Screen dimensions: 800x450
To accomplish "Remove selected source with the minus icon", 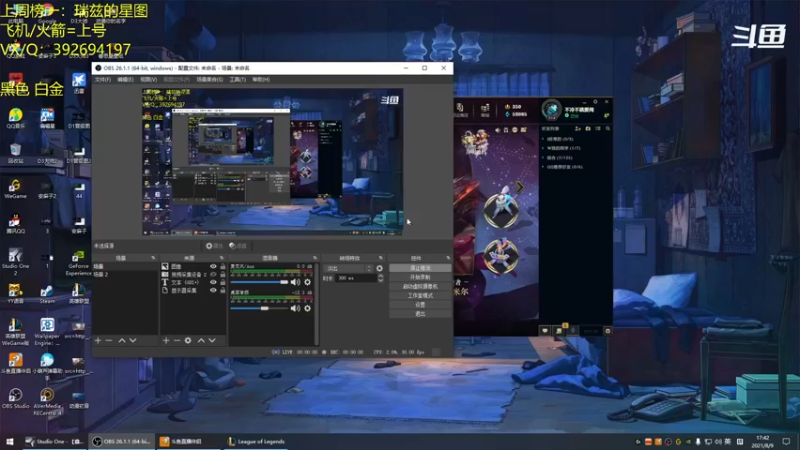I will pyautogui.click(x=177, y=340).
